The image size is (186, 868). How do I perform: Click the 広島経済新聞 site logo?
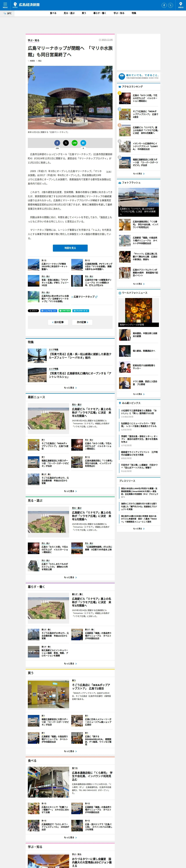[26, 5]
